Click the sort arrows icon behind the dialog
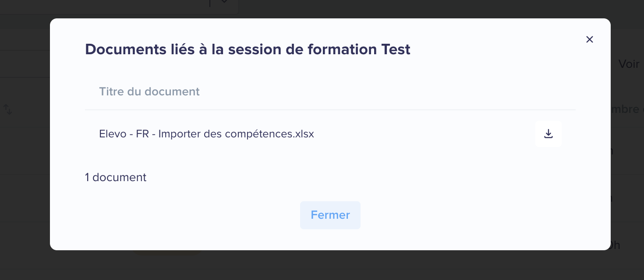The height and width of the screenshot is (280, 644). (8, 109)
